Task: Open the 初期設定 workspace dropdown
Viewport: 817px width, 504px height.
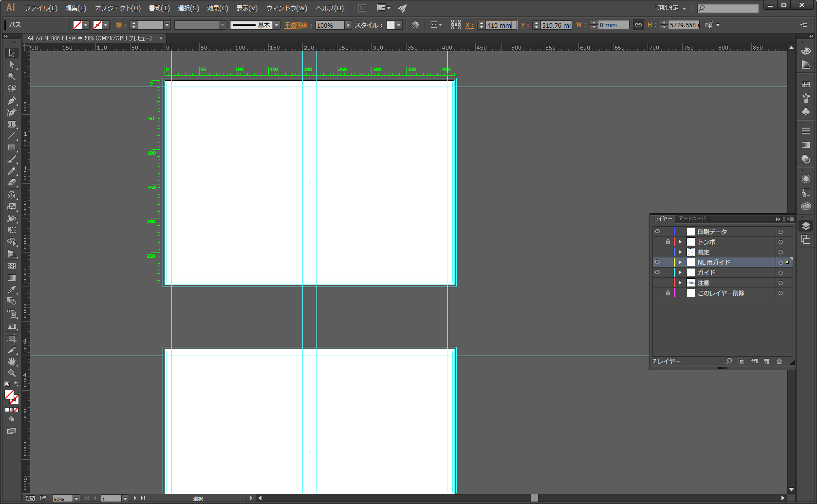Action: (670, 8)
